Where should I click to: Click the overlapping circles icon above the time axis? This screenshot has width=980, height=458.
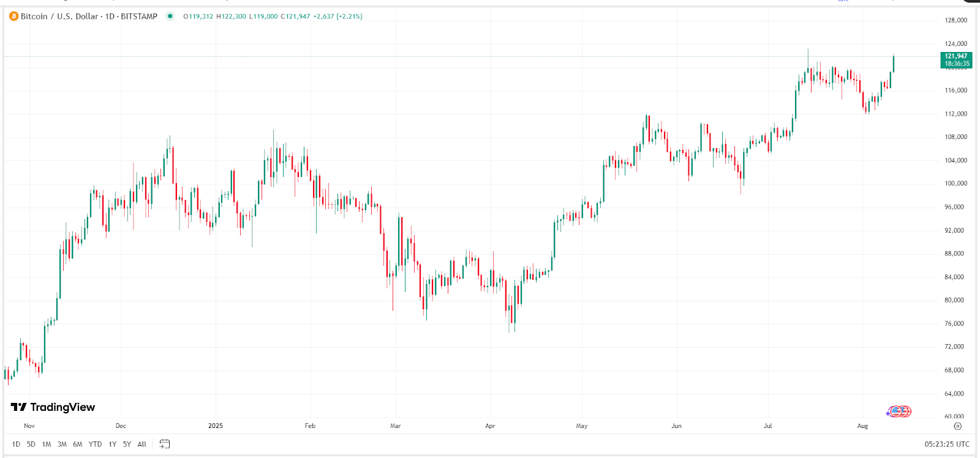899,411
